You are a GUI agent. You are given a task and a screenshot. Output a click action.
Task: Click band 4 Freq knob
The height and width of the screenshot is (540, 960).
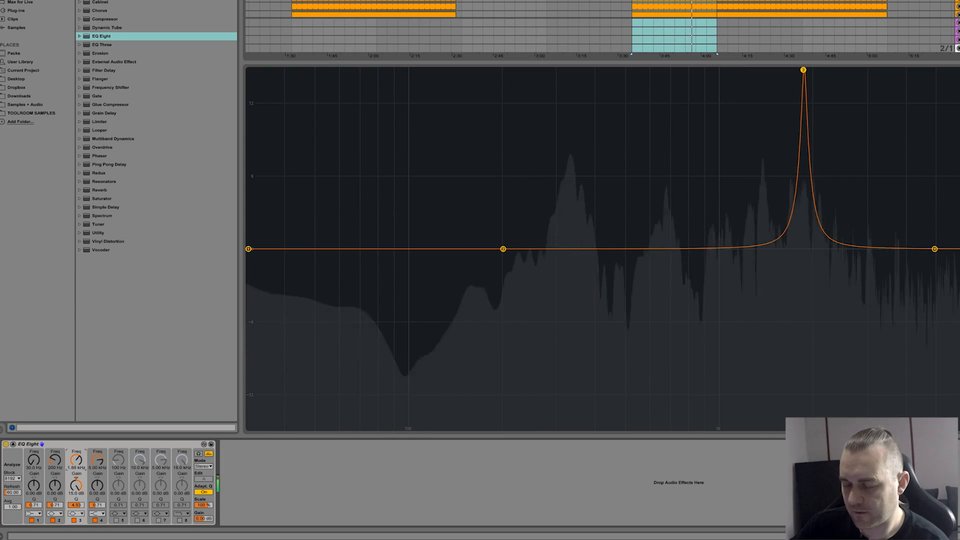click(x=97, y=460)
